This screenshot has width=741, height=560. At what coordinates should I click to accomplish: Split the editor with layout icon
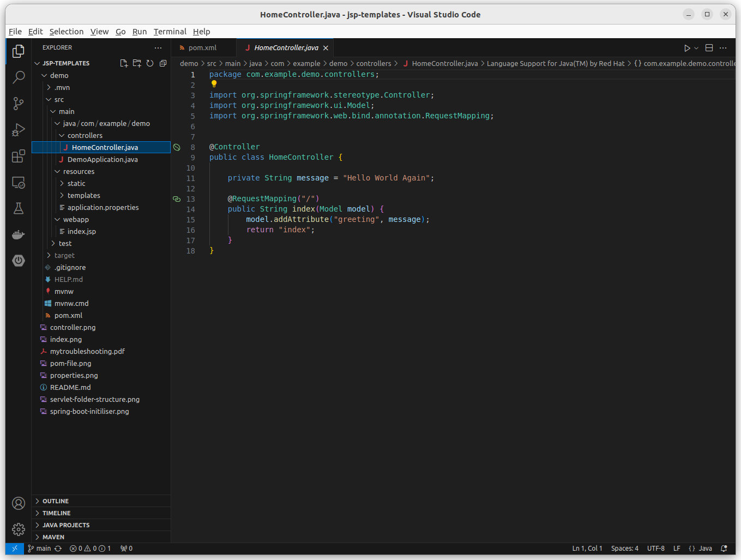pos(709,48)
